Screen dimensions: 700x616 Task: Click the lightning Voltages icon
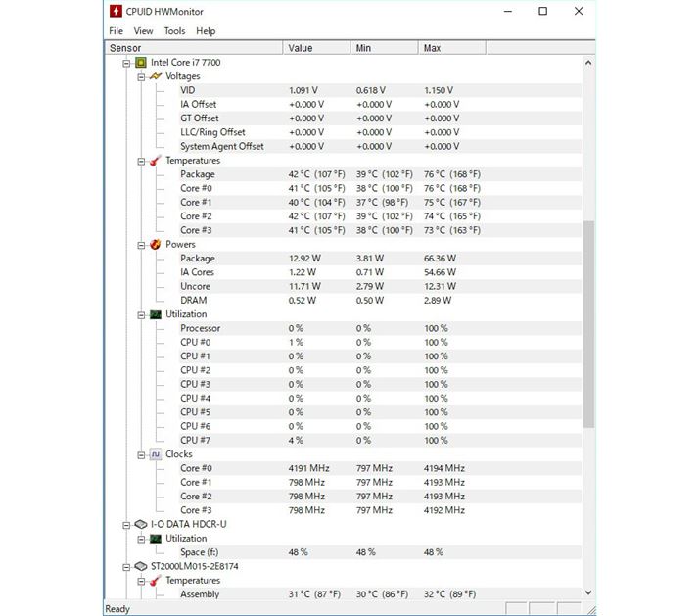click(x=155, y=76)
